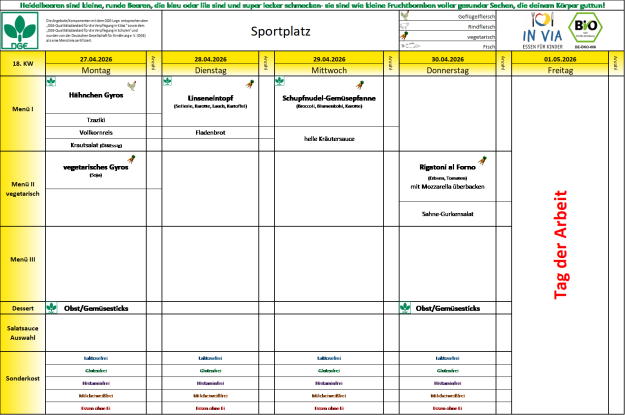
Task: Click the carrot icon in Thursday's Menü II
Action: pos(482,160)
